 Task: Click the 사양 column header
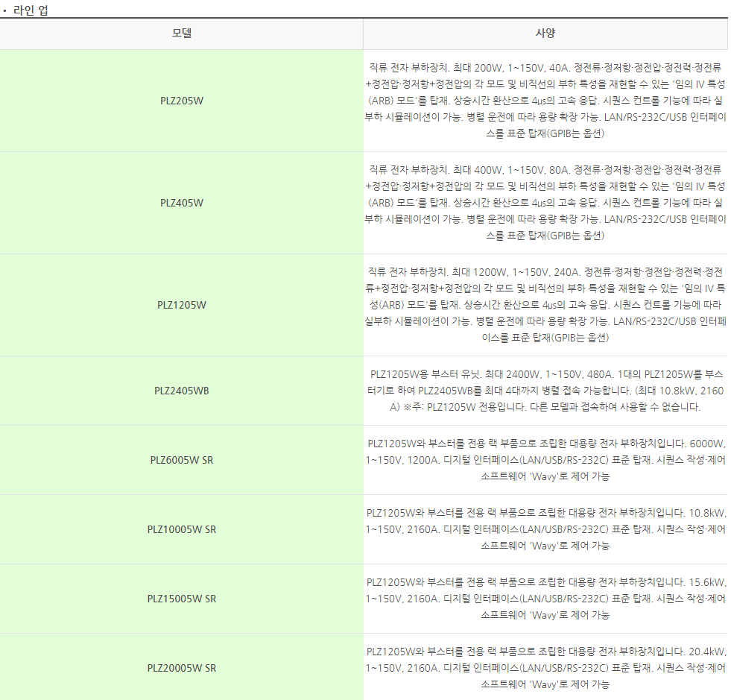click(545, 34)
